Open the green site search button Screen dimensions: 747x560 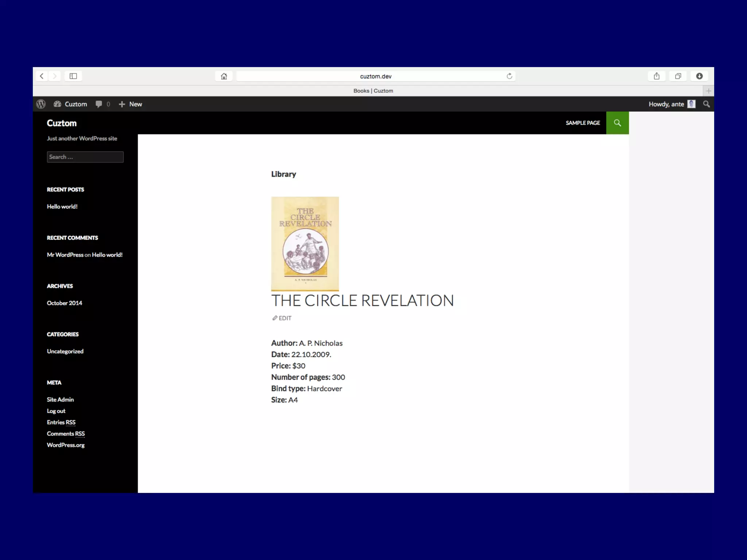[617, 123]
